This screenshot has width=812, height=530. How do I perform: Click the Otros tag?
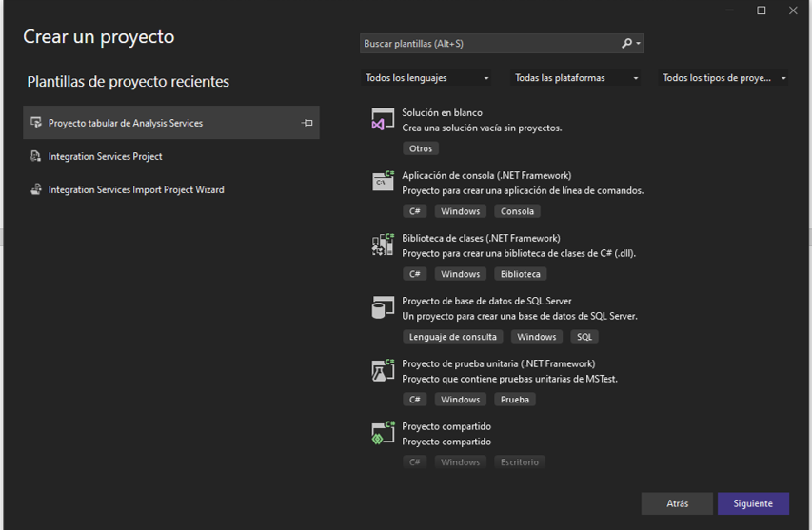(421, 148)
